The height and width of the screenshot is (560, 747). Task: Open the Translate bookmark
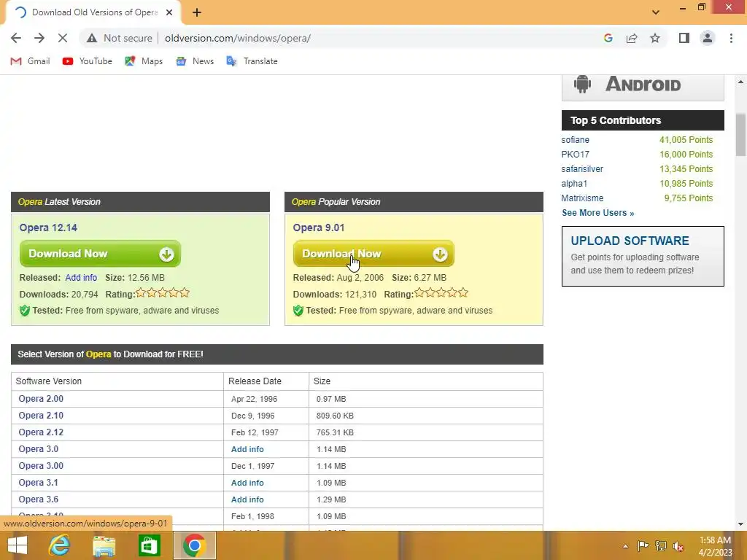pyautogui.click(x=252, y=61)
